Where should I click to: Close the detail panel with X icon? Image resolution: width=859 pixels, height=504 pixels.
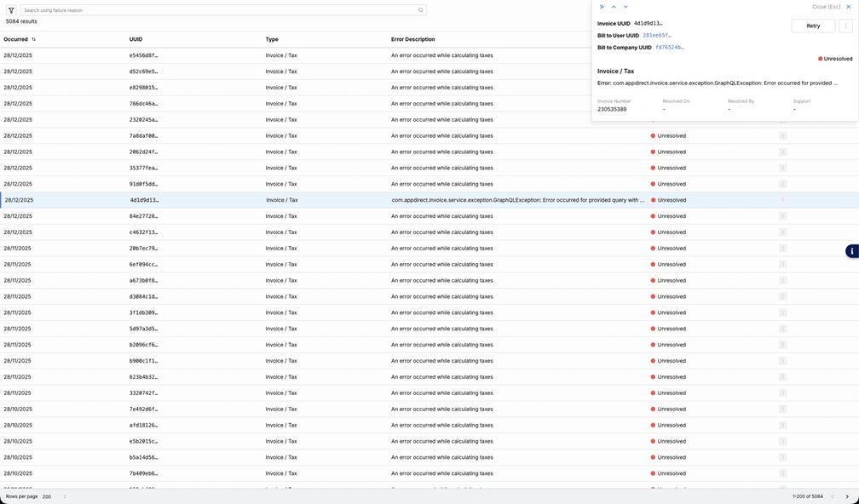[x=849, y=7]
